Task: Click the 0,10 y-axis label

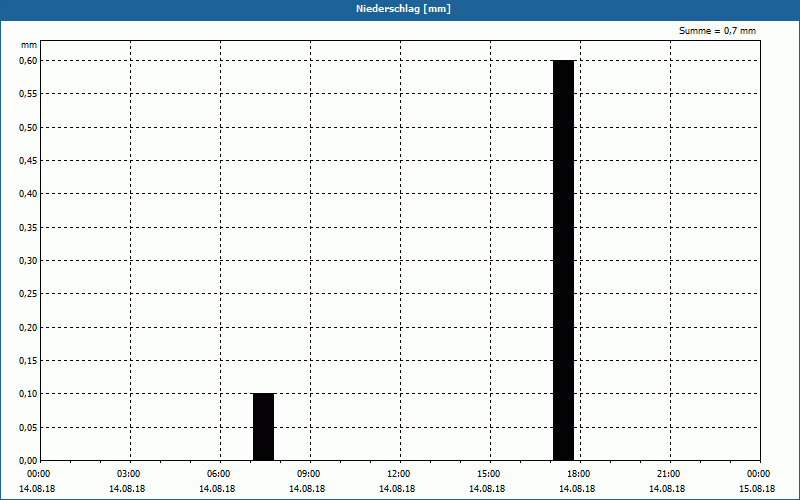Action: click(28, 394)
